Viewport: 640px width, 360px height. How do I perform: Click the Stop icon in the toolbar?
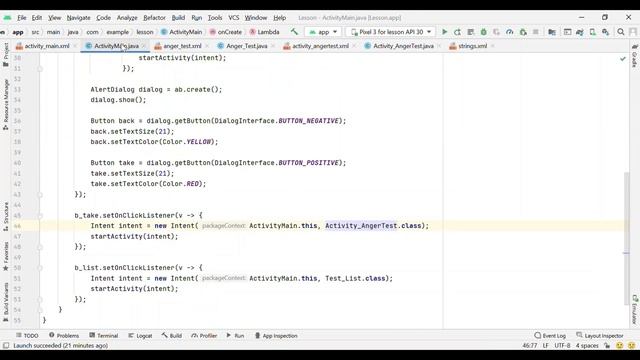(536, 32)
